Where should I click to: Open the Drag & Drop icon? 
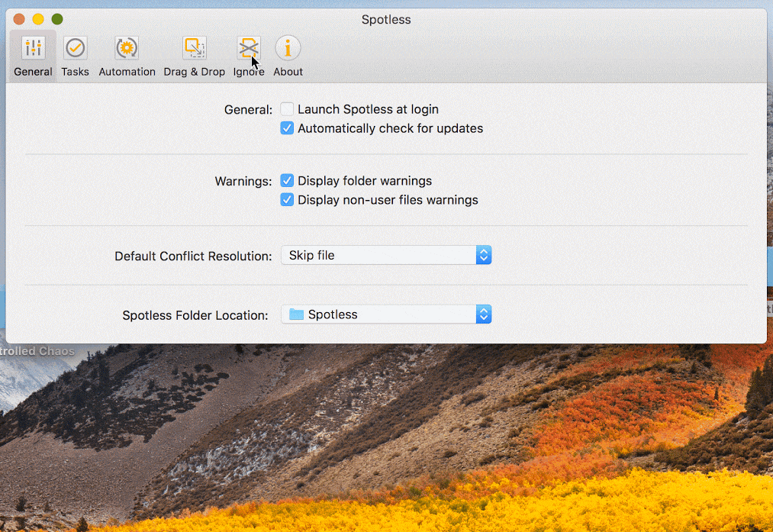[195, 48]
